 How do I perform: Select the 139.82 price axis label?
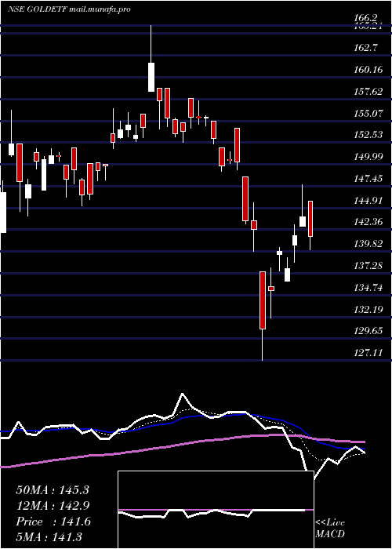[x=368, y=244]
